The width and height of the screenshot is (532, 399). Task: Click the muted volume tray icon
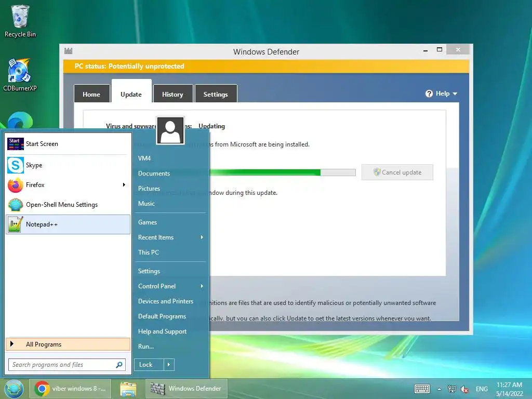coord(464,389)
